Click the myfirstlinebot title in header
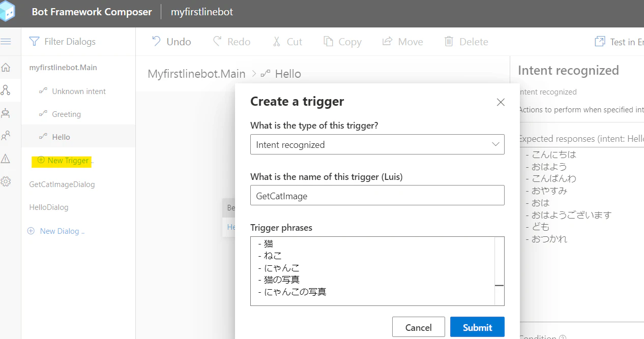 [202, 12]
